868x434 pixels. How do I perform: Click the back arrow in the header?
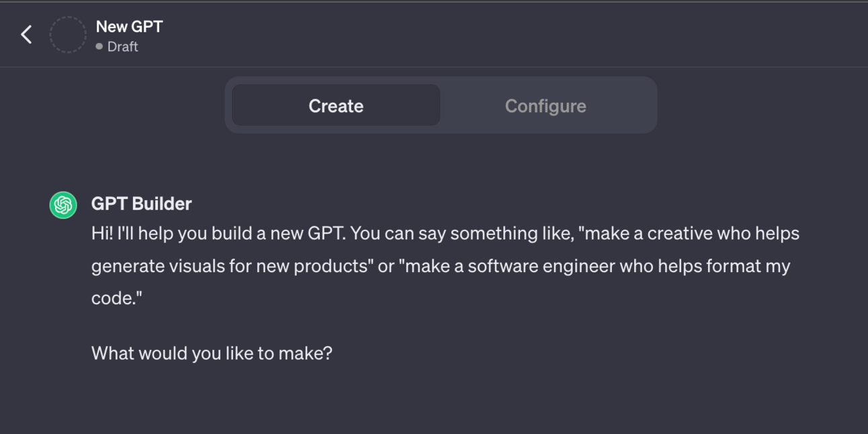(x=26, y=34)
